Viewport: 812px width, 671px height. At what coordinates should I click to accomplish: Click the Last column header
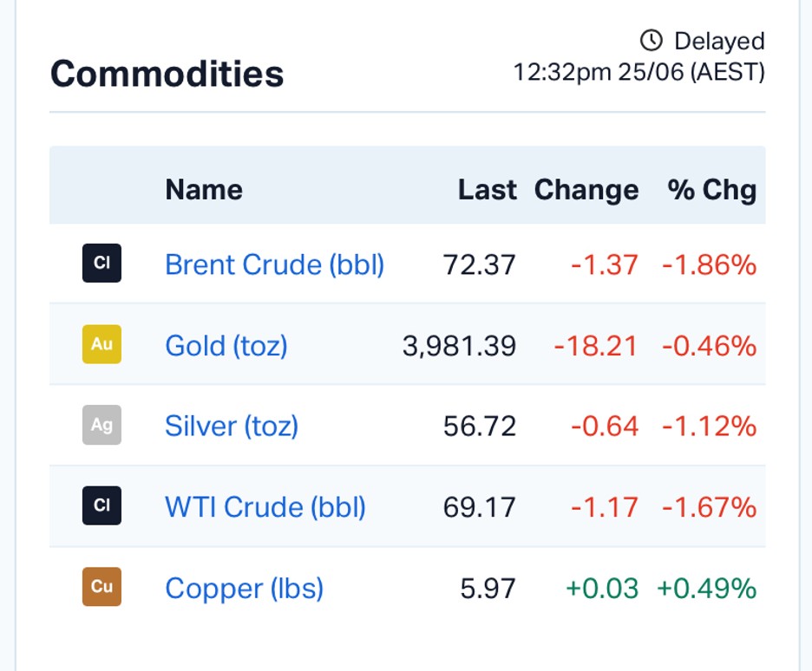[x=487, y=189]
